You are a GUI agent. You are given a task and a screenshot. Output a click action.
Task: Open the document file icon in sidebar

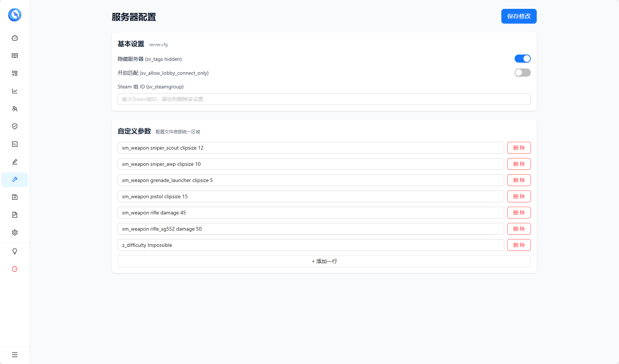15,215
